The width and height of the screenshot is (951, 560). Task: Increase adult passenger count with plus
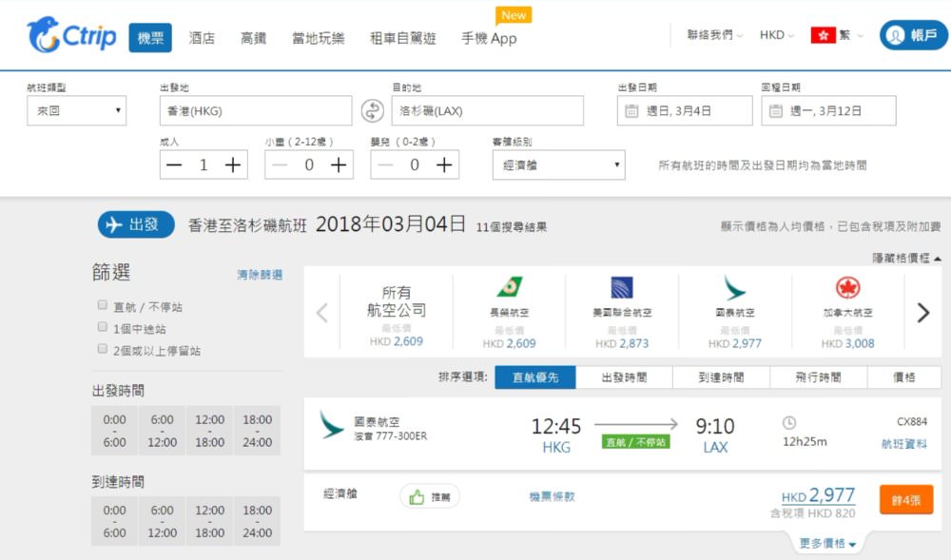(233, 164)
